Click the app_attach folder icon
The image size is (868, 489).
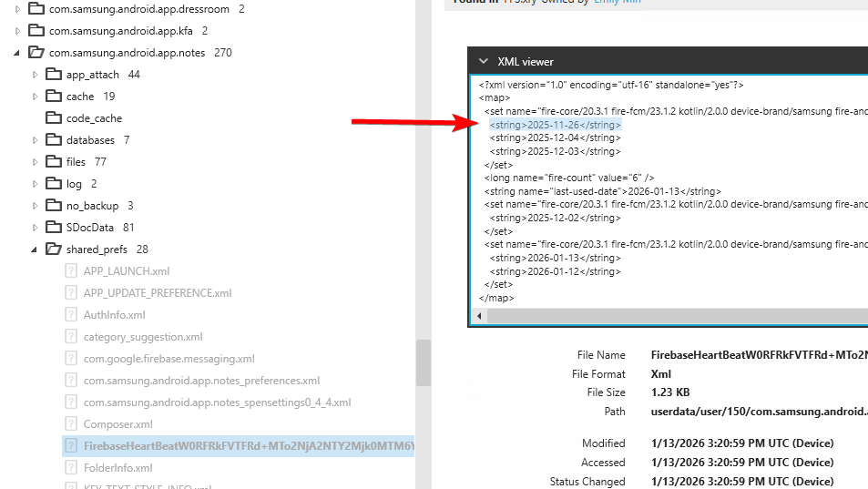coord(54,74)
